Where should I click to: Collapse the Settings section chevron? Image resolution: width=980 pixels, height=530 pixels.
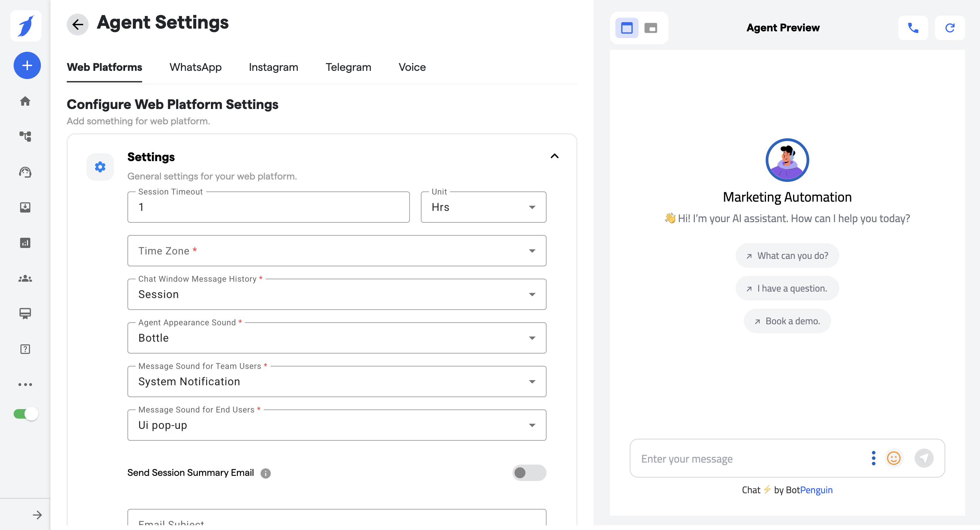pyautogui.click(x=554, y=156)
